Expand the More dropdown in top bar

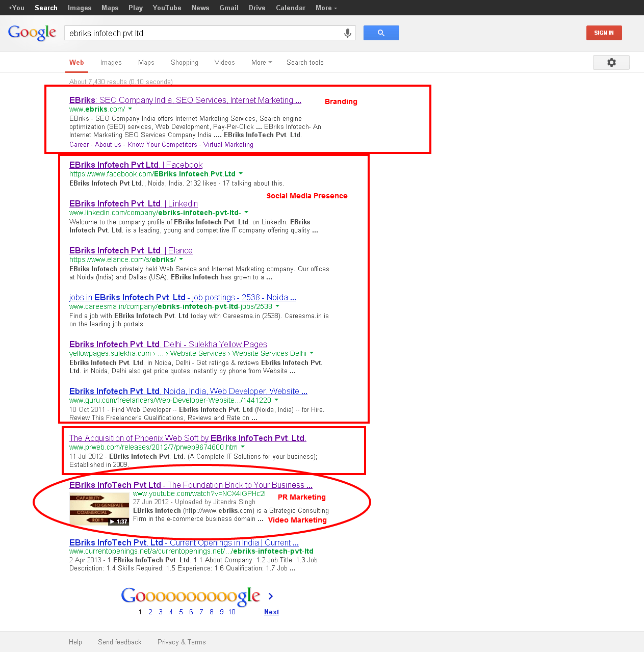[x=326, y=8]
